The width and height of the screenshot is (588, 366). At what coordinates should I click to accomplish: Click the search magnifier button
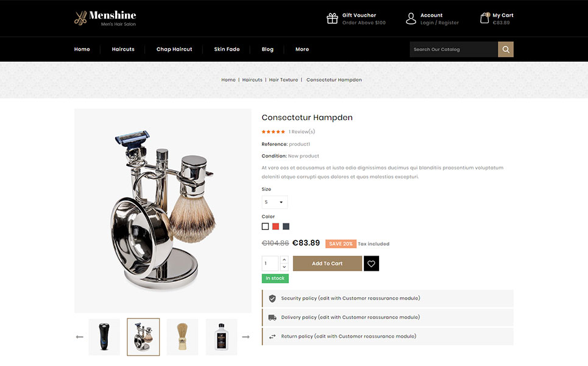[506, 49]
